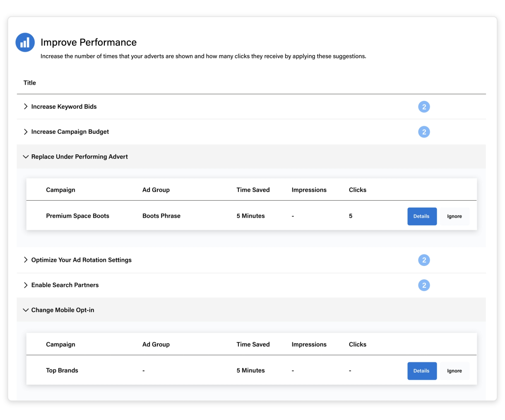
Task: Click count badge for Enable Search Partners
Action: tap(424, 285)
